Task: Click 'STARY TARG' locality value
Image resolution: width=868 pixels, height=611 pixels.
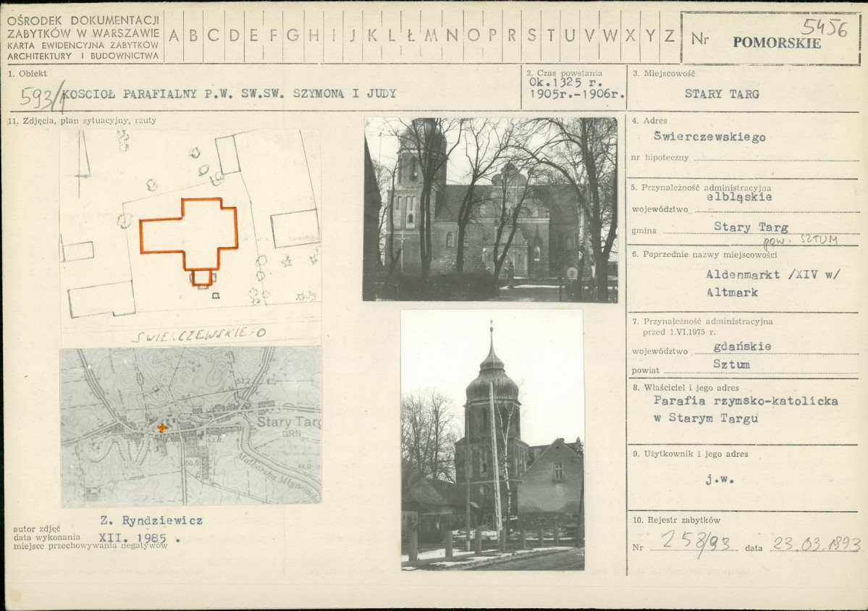Action: click(722, 94)
